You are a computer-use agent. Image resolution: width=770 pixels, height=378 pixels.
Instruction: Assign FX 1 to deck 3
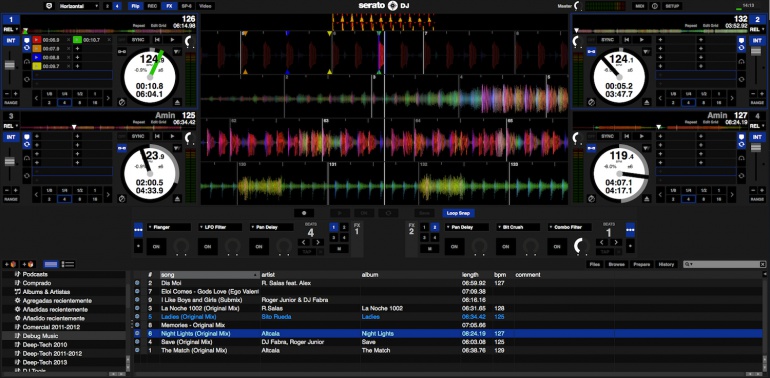click(334, 238)
